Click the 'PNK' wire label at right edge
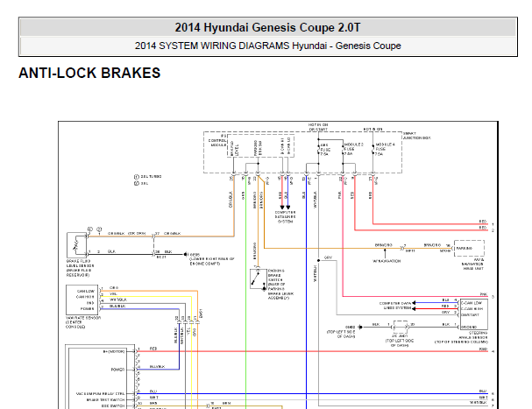Screen dimensions: 532x409 pos(484,294)
